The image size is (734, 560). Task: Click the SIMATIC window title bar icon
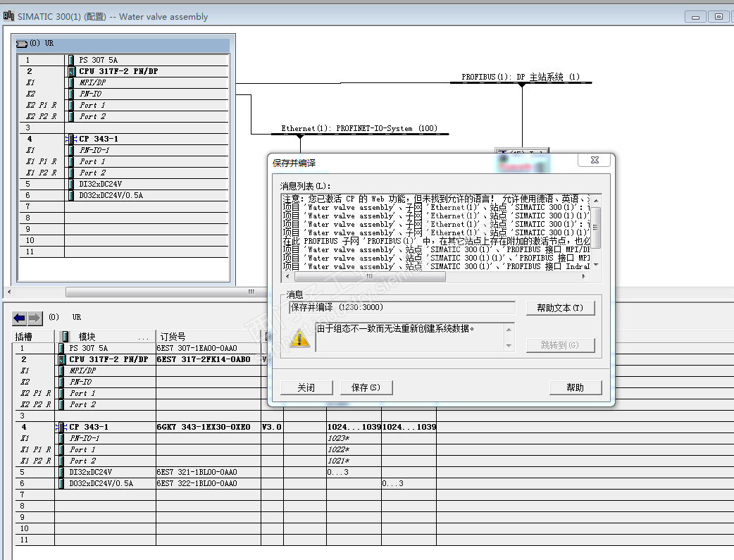tap(8, 16)
